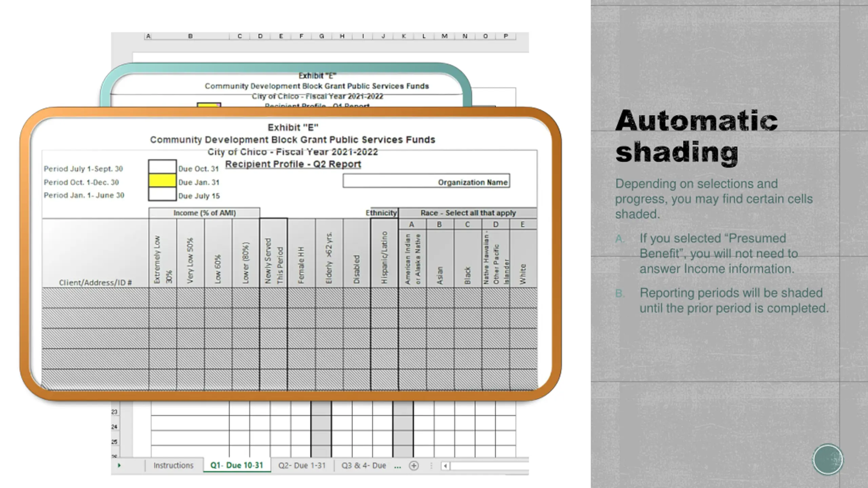Click the 'Period July 1-Sept. 30' label

click(83, 168)
